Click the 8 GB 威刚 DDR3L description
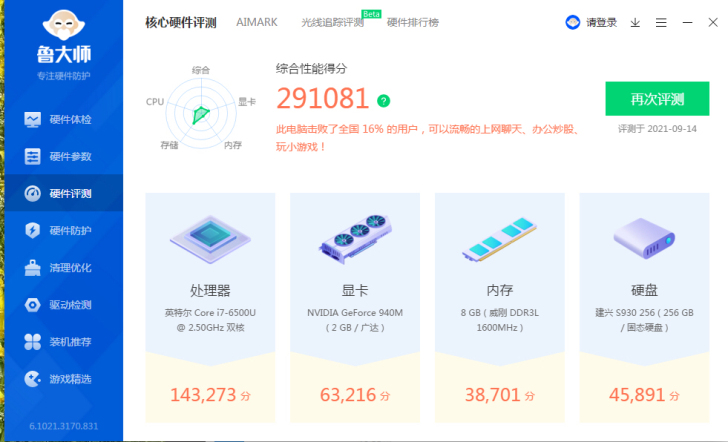The height and width of the screenshot is (442, 728). [x=500, y=320]
